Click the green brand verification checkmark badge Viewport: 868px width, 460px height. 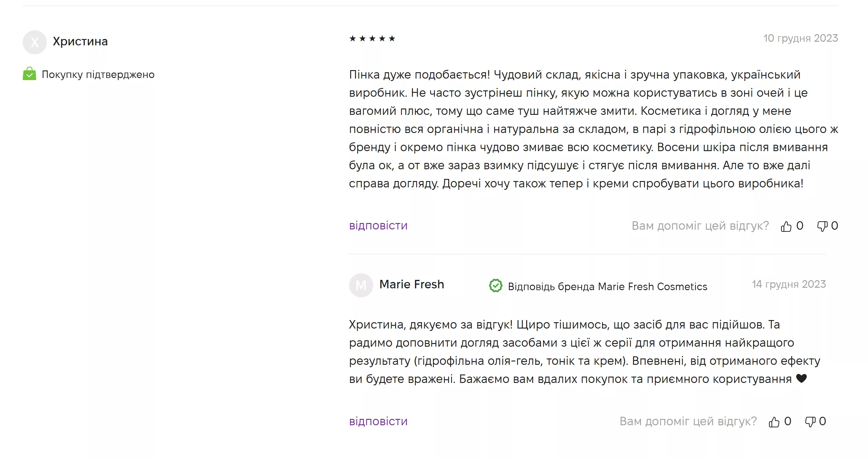click(496, 286)
